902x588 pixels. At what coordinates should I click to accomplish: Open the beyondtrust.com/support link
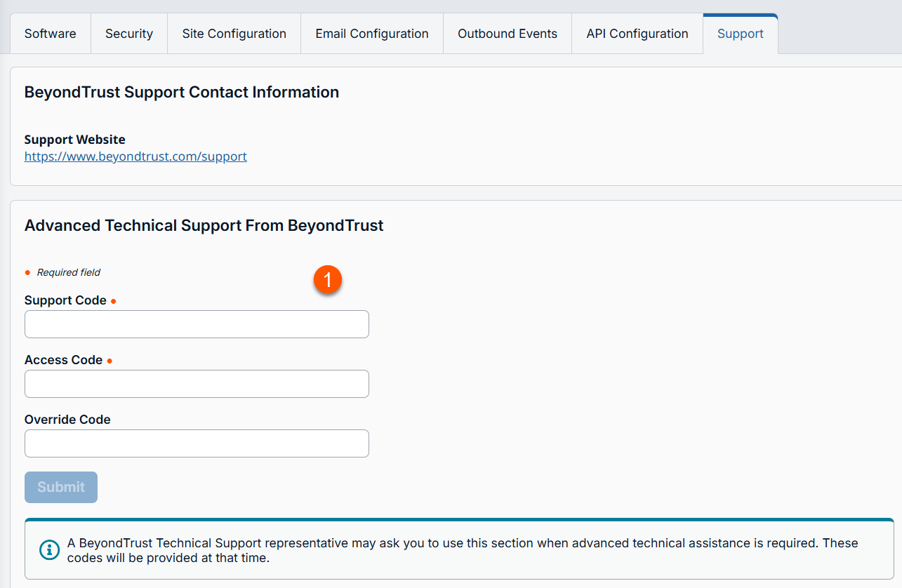[x=135, y=156]
